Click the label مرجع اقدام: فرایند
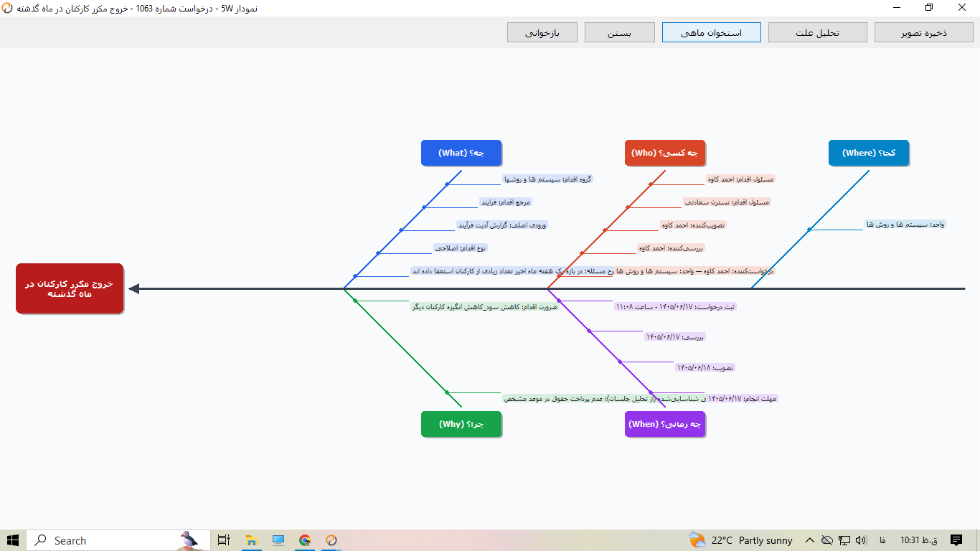The image size is (980, 551). [506, 202]
